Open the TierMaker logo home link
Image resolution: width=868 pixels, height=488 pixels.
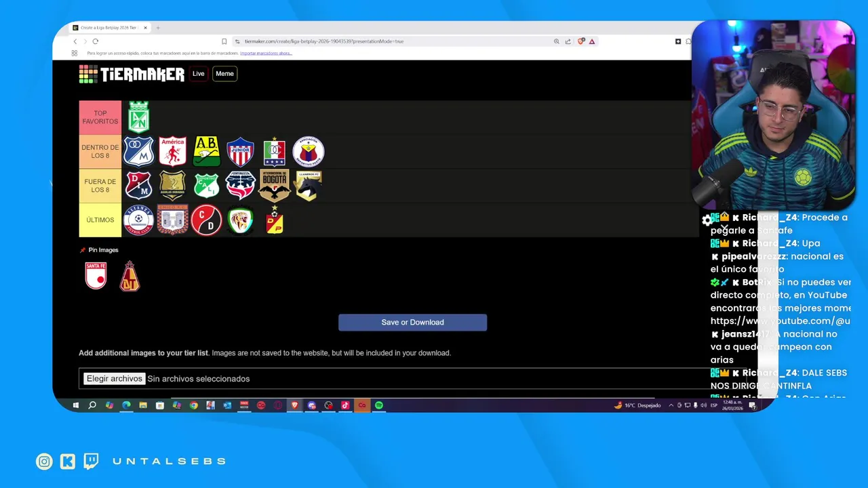pyautogui.click(x=132, y=74)
